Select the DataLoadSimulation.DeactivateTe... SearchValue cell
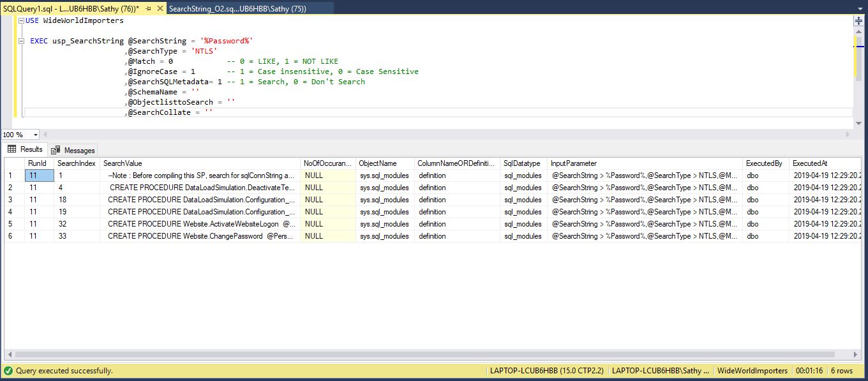Image resolution: width=868 pixels, height=381 pixels. [x=200, y=188]
